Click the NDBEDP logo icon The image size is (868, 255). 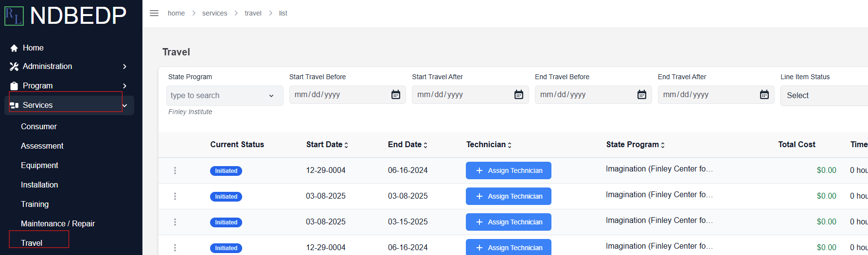click(x=14, y=16)
